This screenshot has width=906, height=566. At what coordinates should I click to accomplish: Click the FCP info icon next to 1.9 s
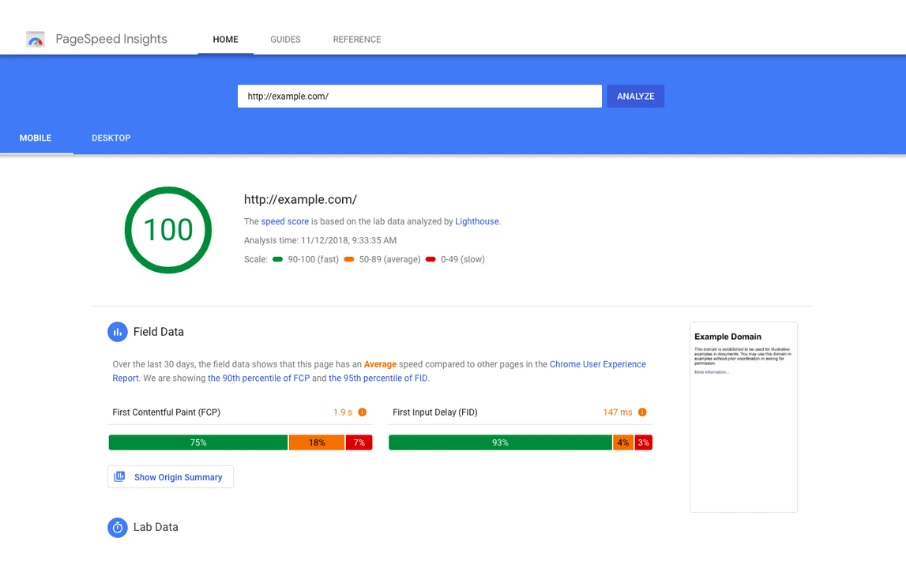click(x=362, y=412)
